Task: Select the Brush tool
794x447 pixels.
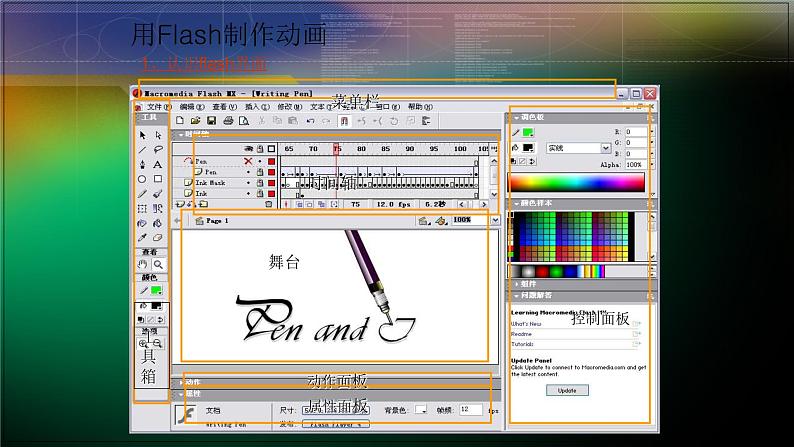Action: 158,194
